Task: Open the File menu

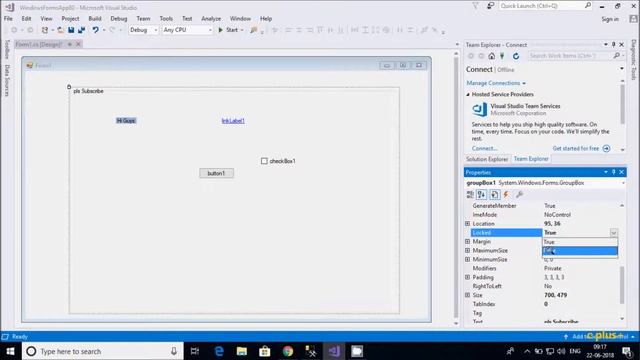Action: point(8,19)
